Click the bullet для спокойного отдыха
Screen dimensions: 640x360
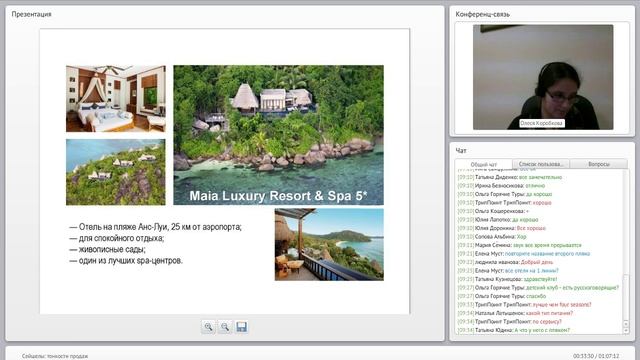(x=117, y=238)
